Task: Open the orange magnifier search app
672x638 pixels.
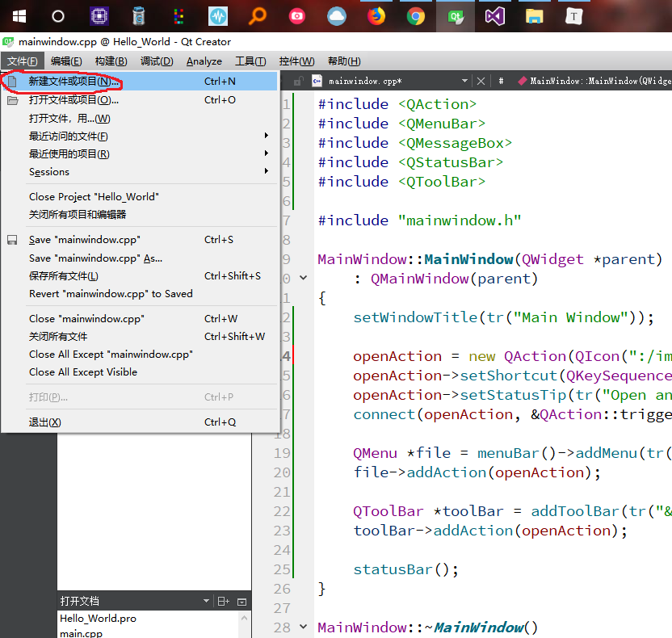Action: 257,16
